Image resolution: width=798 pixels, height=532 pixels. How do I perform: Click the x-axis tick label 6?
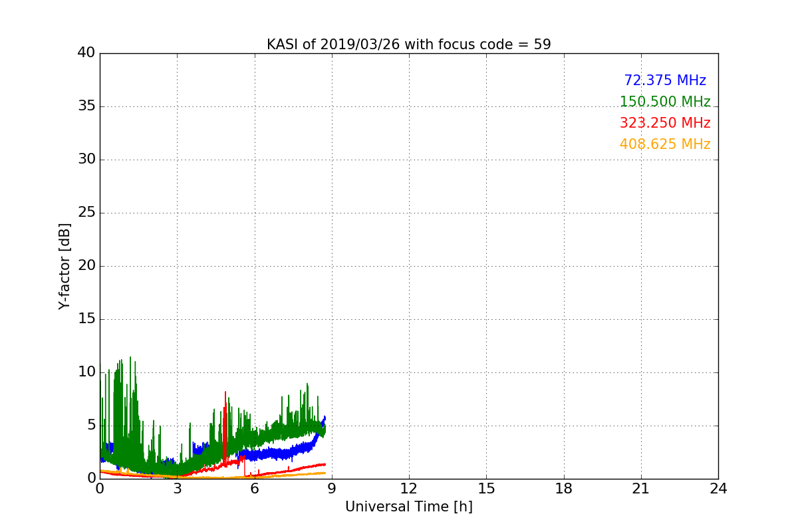(x=254, y=489)
